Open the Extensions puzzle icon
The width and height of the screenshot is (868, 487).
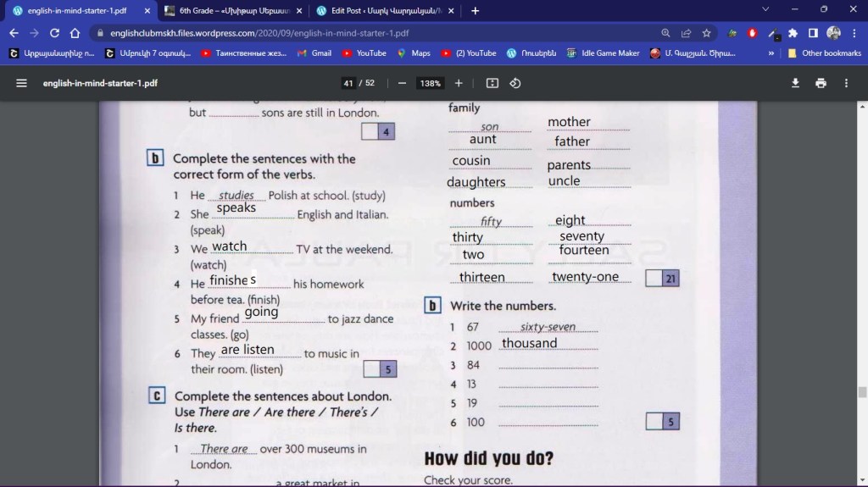pos(793,33)
